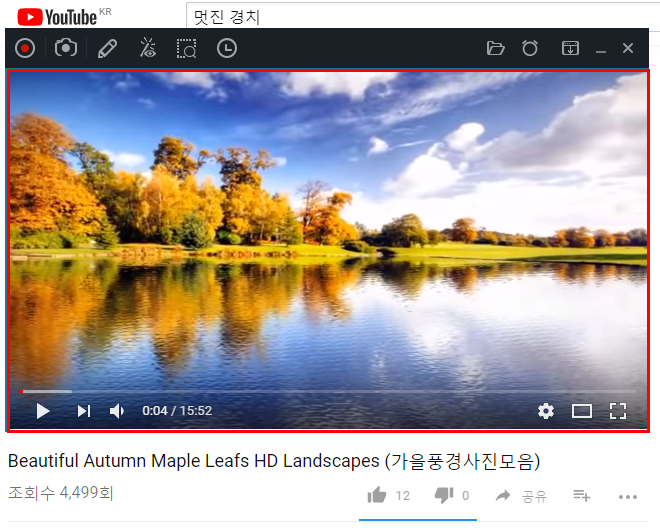660x528 pixels.
Task: Mute the video volume
Action: click(x=117, y=411)
